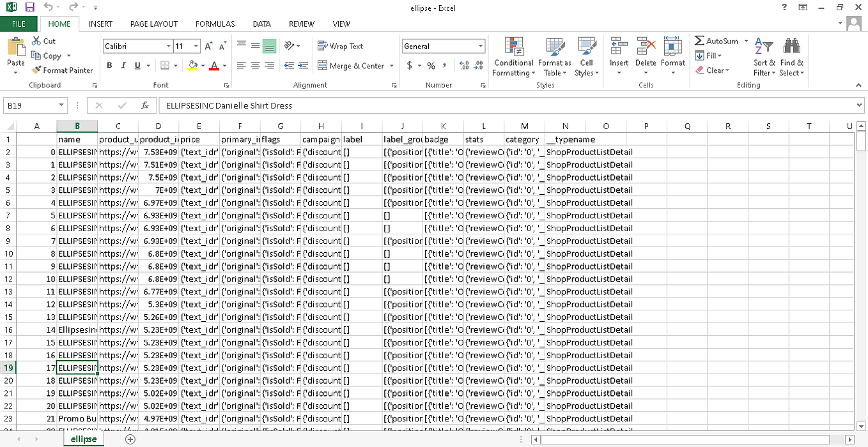Viewport: 868px width, 447px height.
Task: Open Conditional Formatting options
Action: (x=513, y=56)
